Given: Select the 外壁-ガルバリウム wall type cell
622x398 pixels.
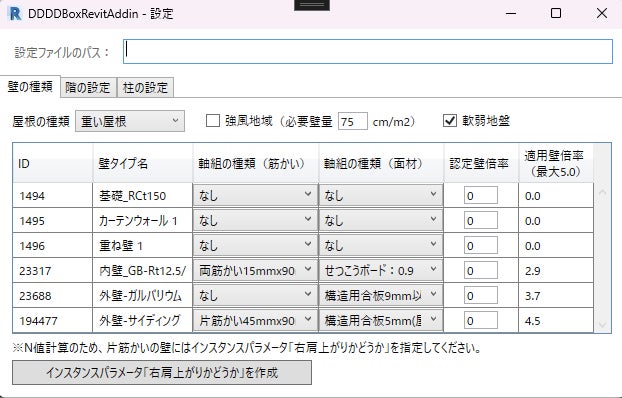Looking at the screenshot, I should tap(142, 295).
